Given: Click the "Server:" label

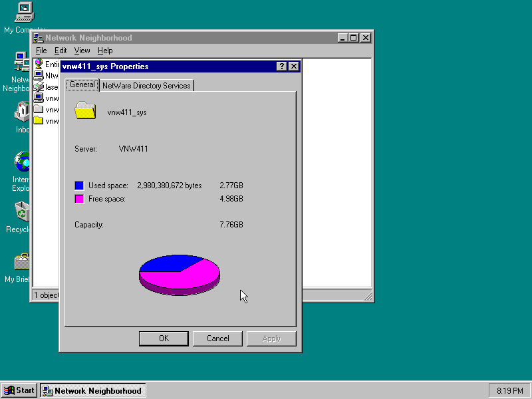Looking at the screenshot, I should (86, 149).
